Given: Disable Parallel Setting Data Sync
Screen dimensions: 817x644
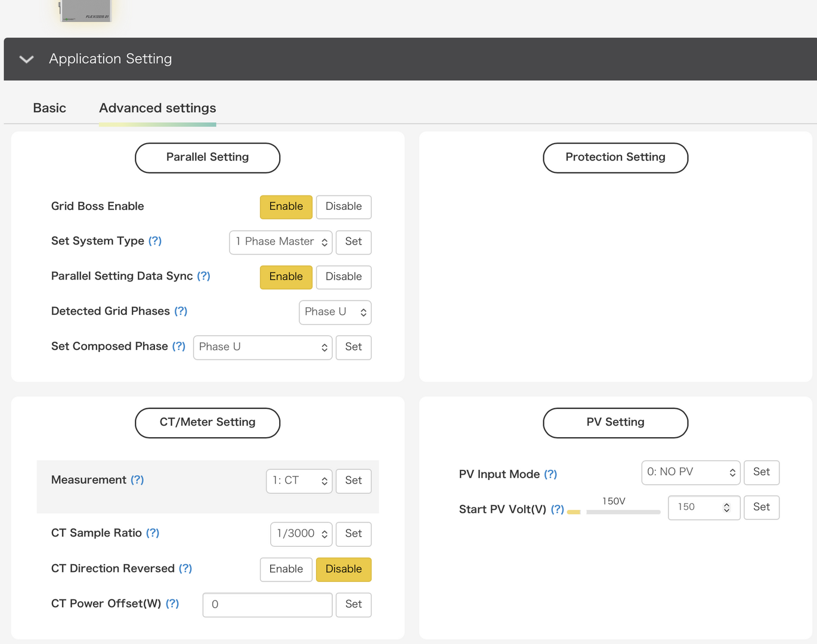Looking at the screenshot, I should [x=343, y=277].
